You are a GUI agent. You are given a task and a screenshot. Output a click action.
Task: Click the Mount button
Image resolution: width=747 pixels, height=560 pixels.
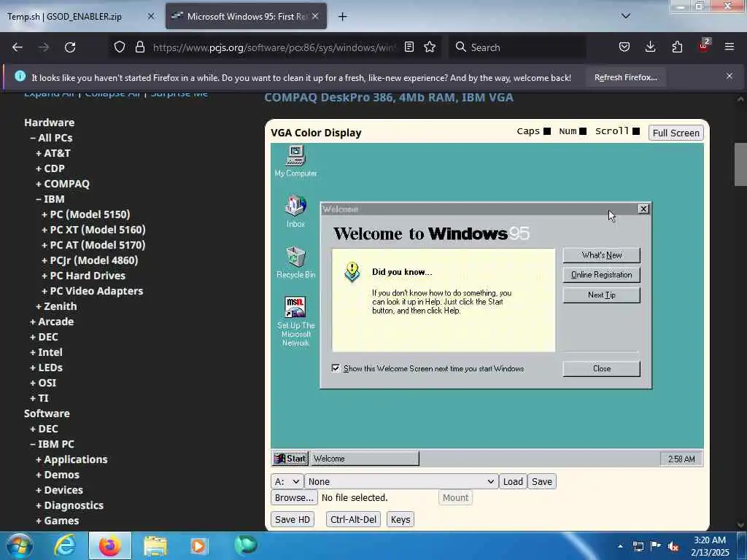tap(455, 497)
